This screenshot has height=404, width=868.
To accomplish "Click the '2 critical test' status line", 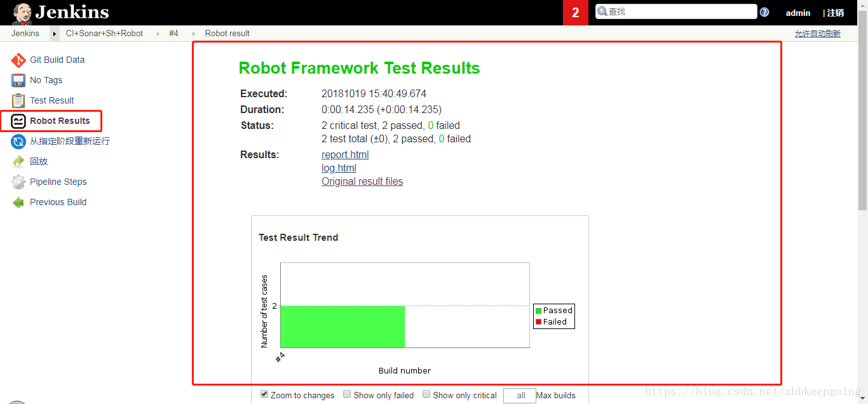I will coord(391,126).
